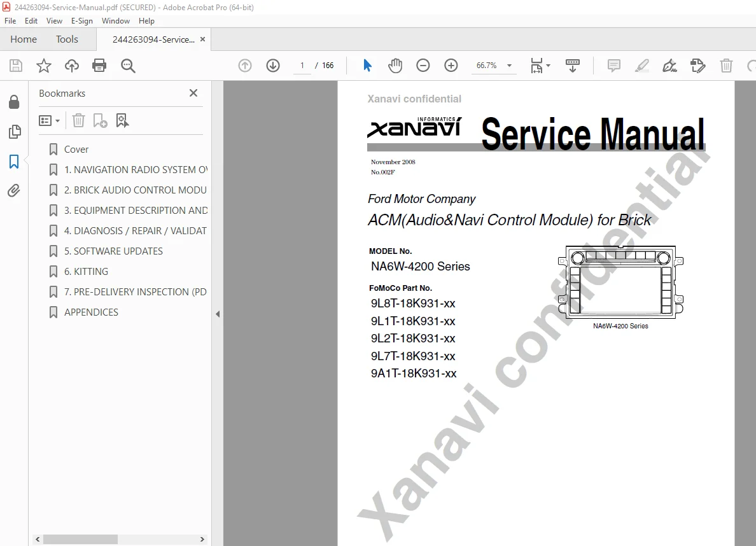Click the 'November 2008' date text
756x546 pixels.
[393, 162]
